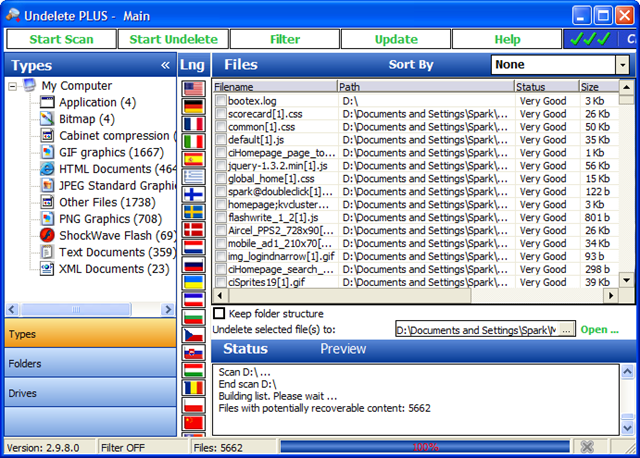Click Types tree scroll-left arrow
Image resolution: width=640 pixels, height=458 pixels.
(x=12, y=309)
